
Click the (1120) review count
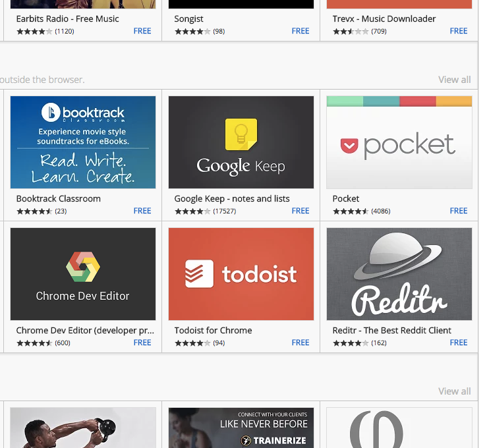click(x=65, y=32)
